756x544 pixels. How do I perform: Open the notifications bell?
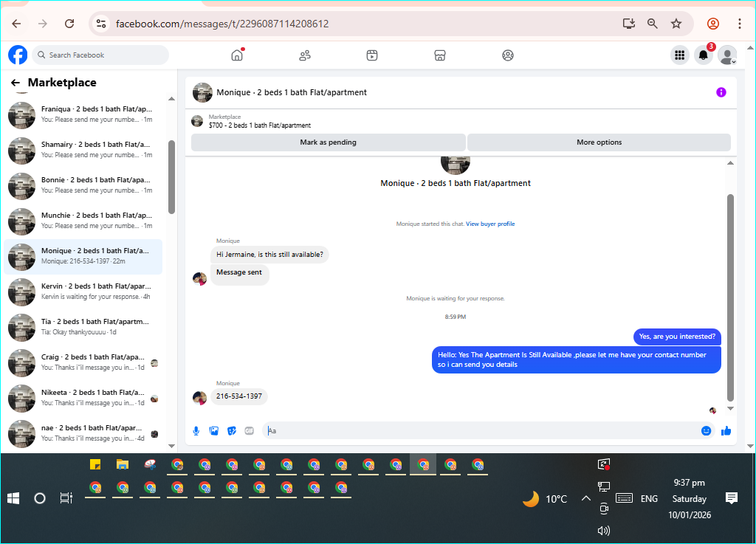tap(704, 55)
